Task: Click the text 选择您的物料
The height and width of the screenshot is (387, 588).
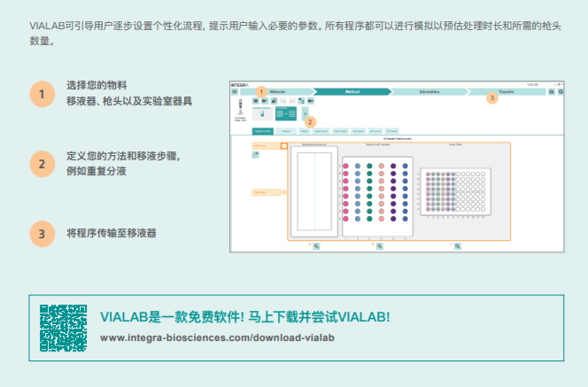Action: point(97,85)
